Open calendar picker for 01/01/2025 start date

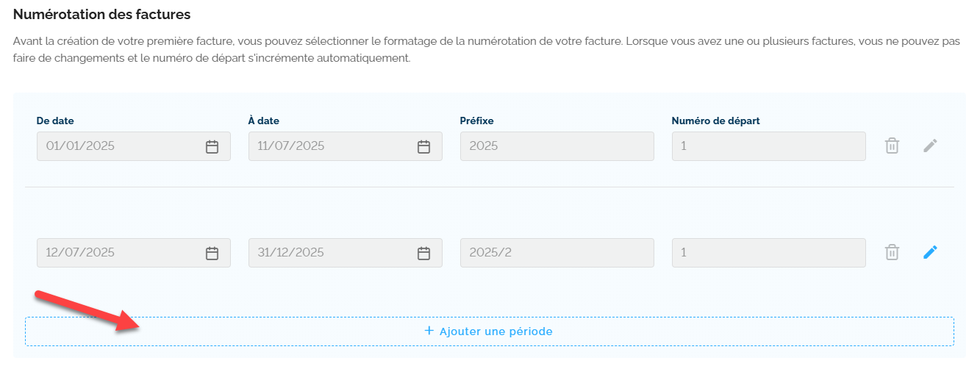click(x=212, y=146)
